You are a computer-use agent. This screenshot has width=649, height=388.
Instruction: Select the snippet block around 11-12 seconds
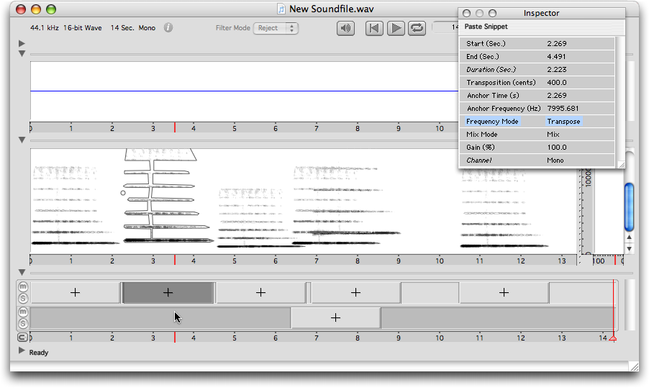tap(504, 293)
